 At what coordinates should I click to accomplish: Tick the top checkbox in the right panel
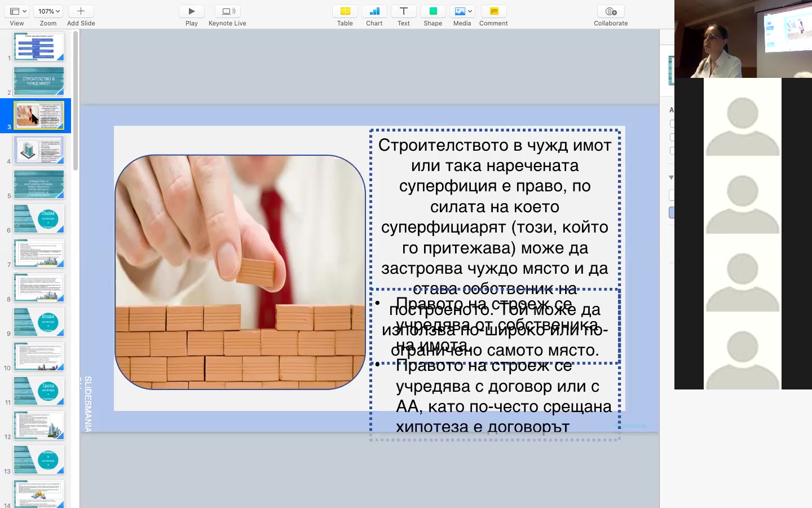[x=672, y=124]
